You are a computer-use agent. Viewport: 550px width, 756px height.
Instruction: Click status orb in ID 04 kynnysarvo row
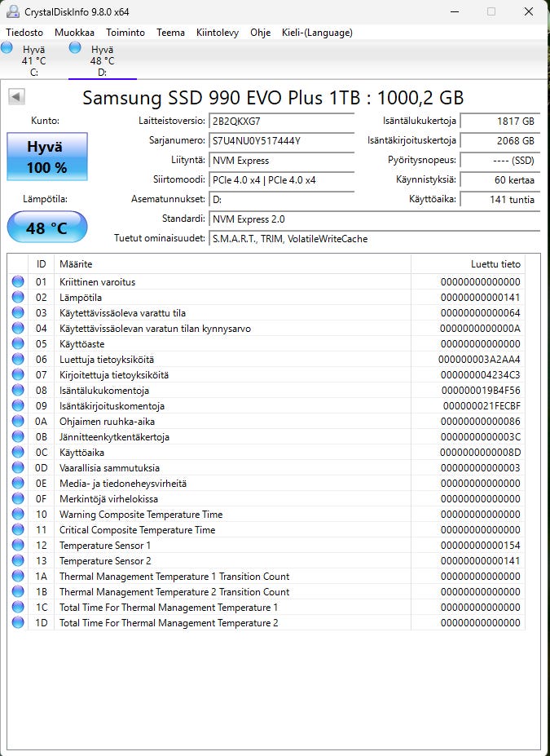[x=18, y=328]
